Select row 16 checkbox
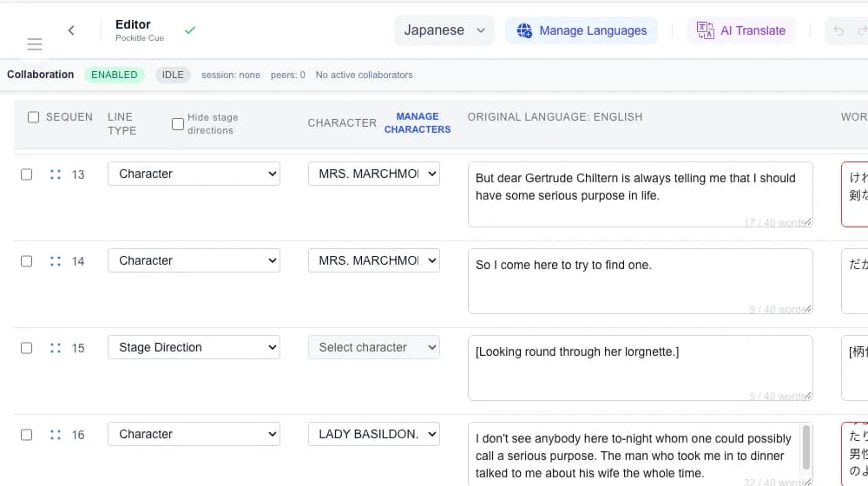This screenshot has width=868, height=486. point(27,435)
